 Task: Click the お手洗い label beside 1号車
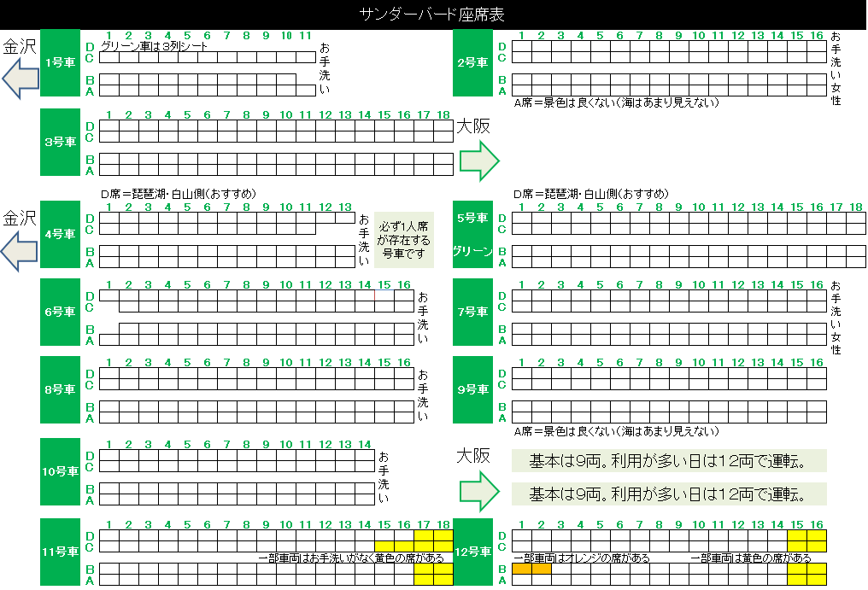coord(325,68)
